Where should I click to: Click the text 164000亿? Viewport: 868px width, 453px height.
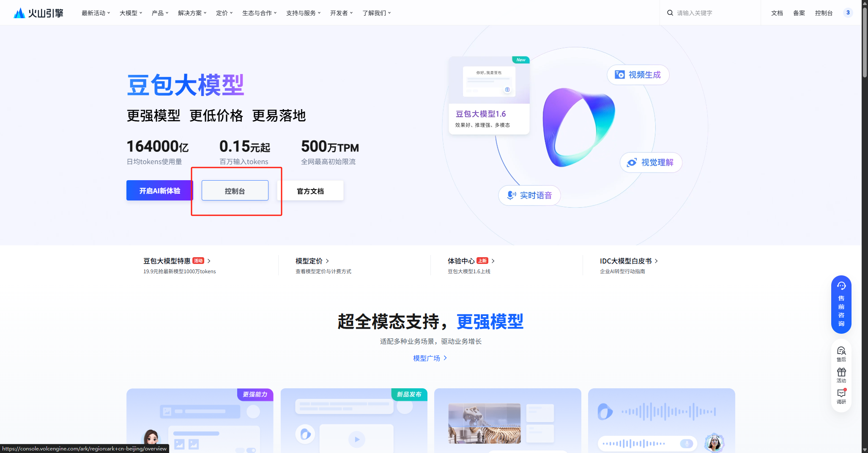coord(158,146)
